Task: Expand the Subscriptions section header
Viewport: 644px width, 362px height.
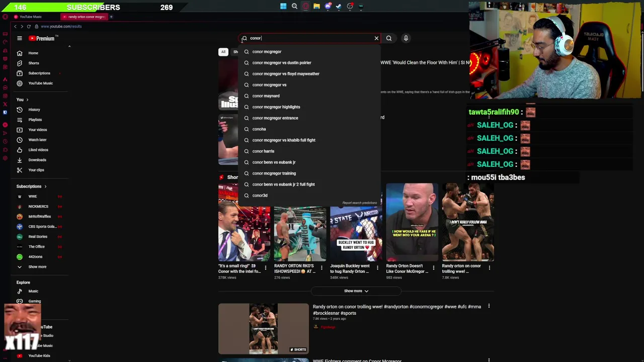Action: tap(32, 187)
